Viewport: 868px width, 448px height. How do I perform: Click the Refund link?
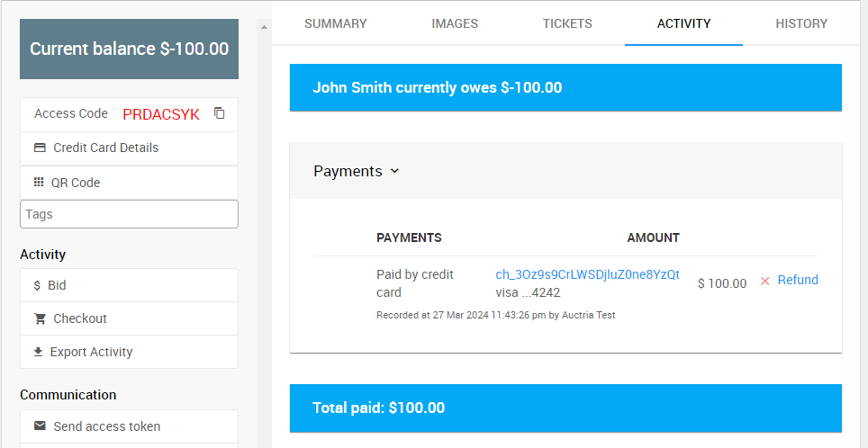click(798, 280)
